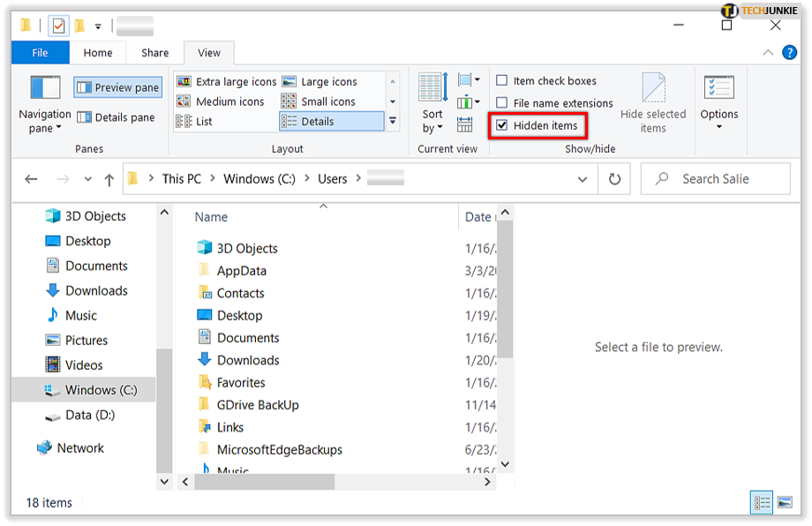Select 3D Objects in navigation pane

pyautogui.click(x=86, y=216)
